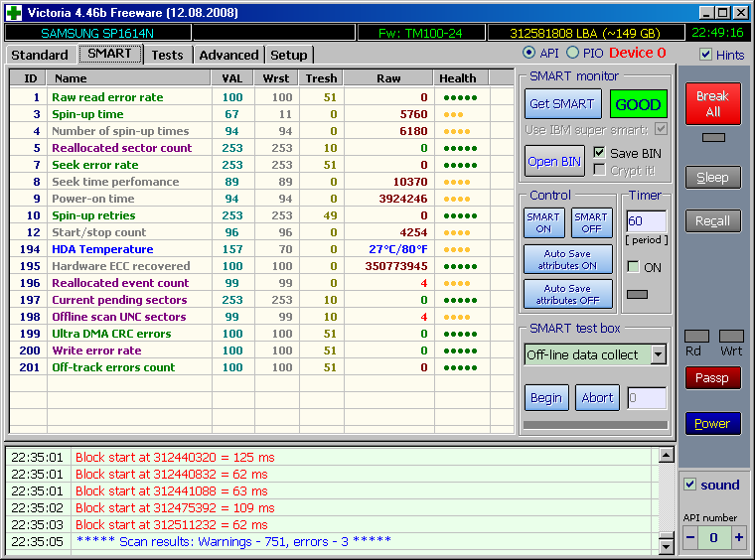Click the log scrollbar down arrow

click(x=667, y=545)
